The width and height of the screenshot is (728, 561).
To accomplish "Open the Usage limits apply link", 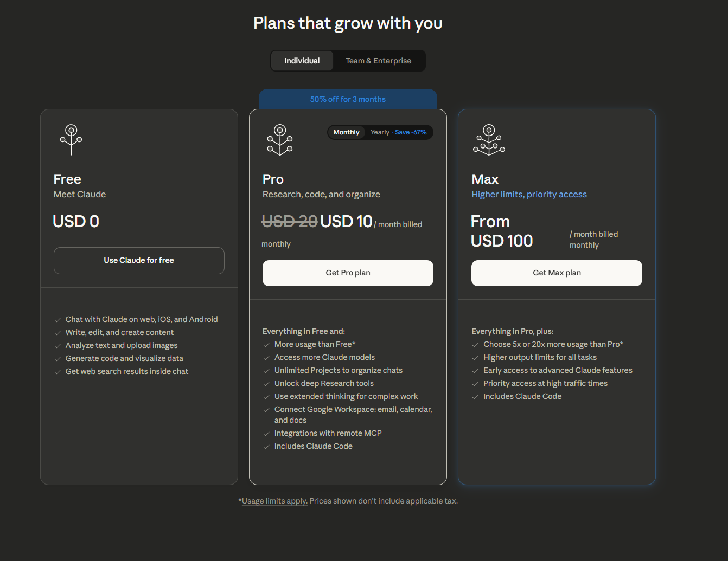I will click(x=274, y=501).
